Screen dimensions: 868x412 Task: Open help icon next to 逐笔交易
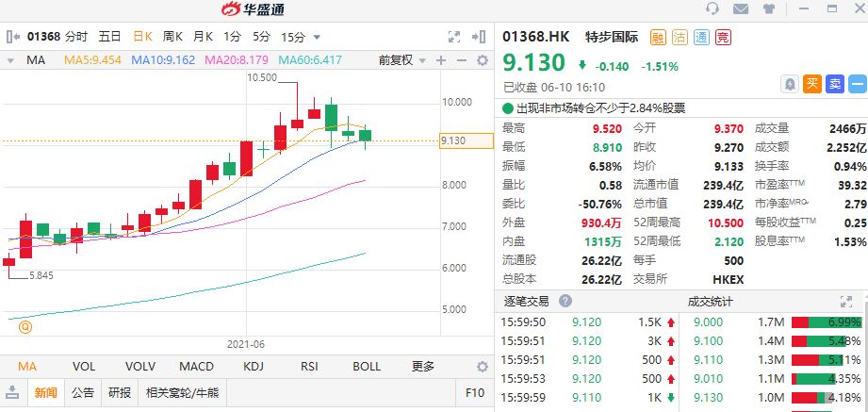pyautogui.click(x=565, y=302)
